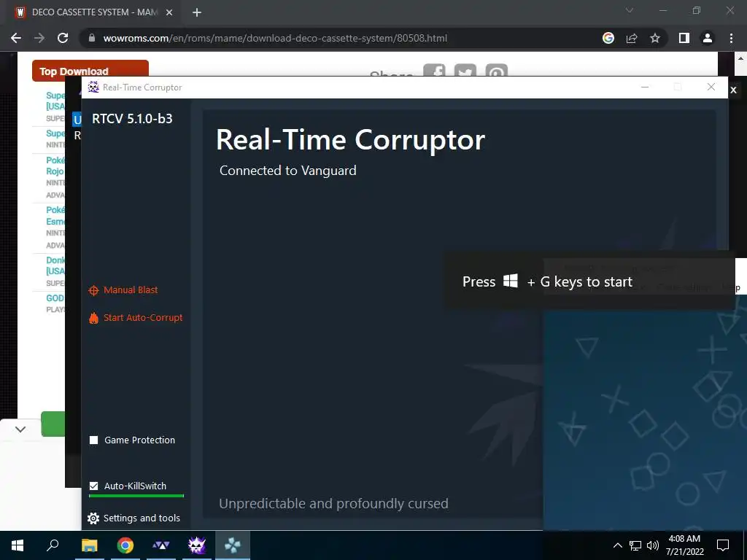Click the Manual Blast label
Screen dimensions: 747x560
(131, 290)
